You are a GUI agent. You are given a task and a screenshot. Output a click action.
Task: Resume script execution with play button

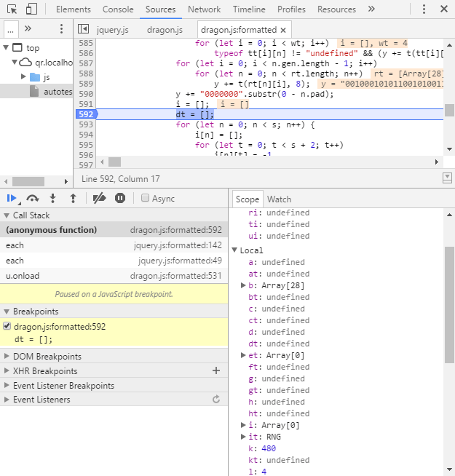pos(12,198)
